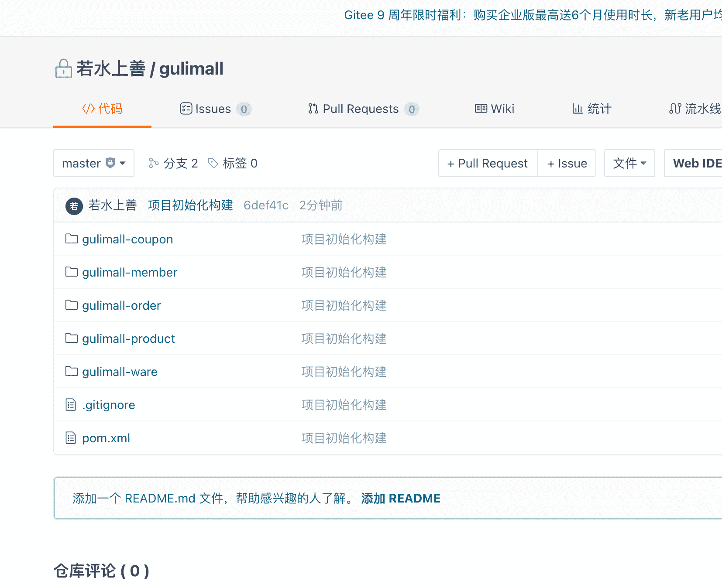The image size is (722, 588).
Task: Click commit message on pom.xml row
Action: click(x=344, y=438)
